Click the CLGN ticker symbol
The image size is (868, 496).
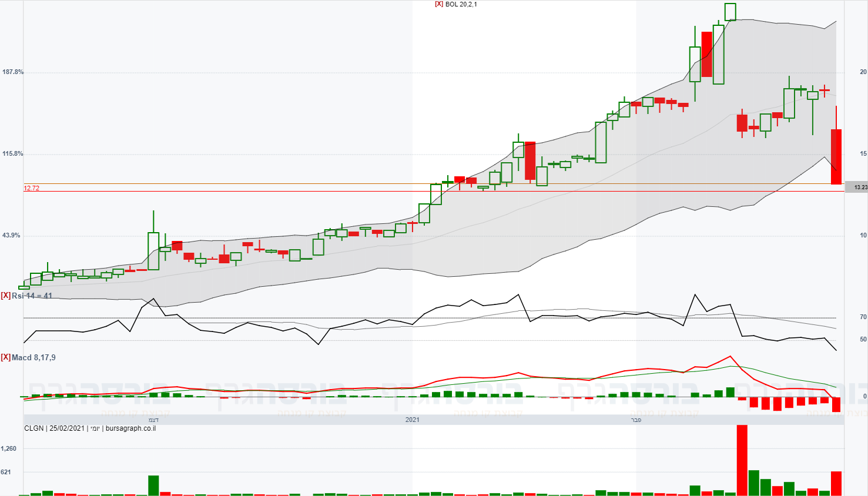[34, 428]
